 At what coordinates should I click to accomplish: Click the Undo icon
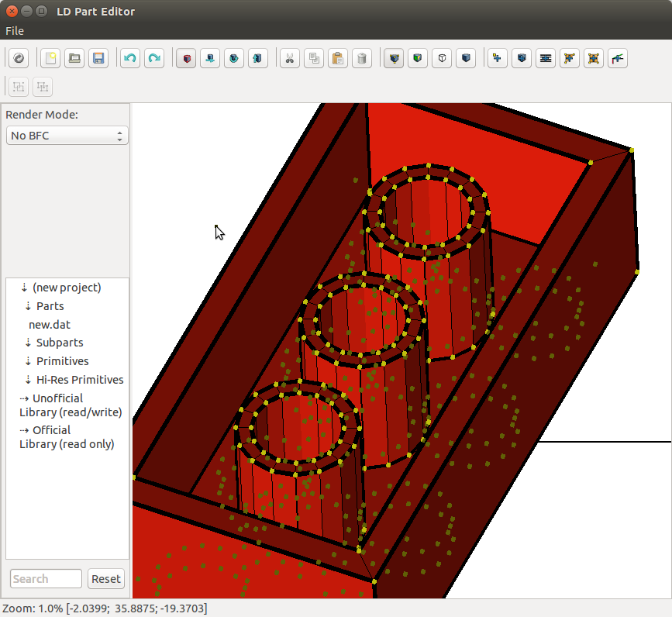129,58
